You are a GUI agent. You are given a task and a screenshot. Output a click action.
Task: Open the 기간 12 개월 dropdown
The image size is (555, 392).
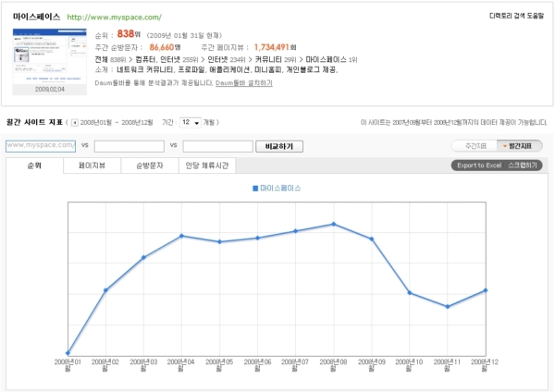pyautogui.click(x=191, y=122)
